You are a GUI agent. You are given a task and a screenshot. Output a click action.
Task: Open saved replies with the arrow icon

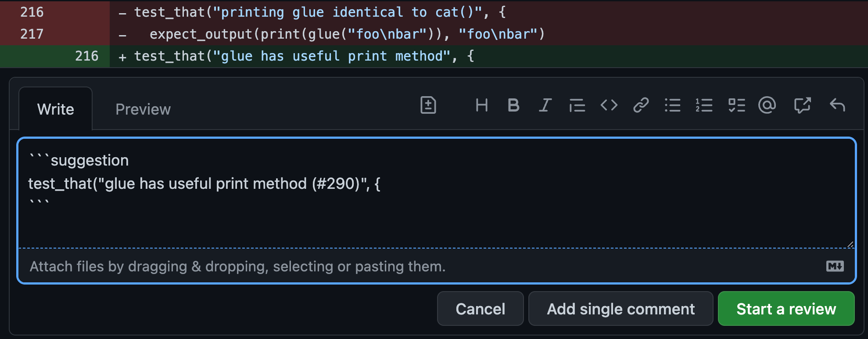837,105
